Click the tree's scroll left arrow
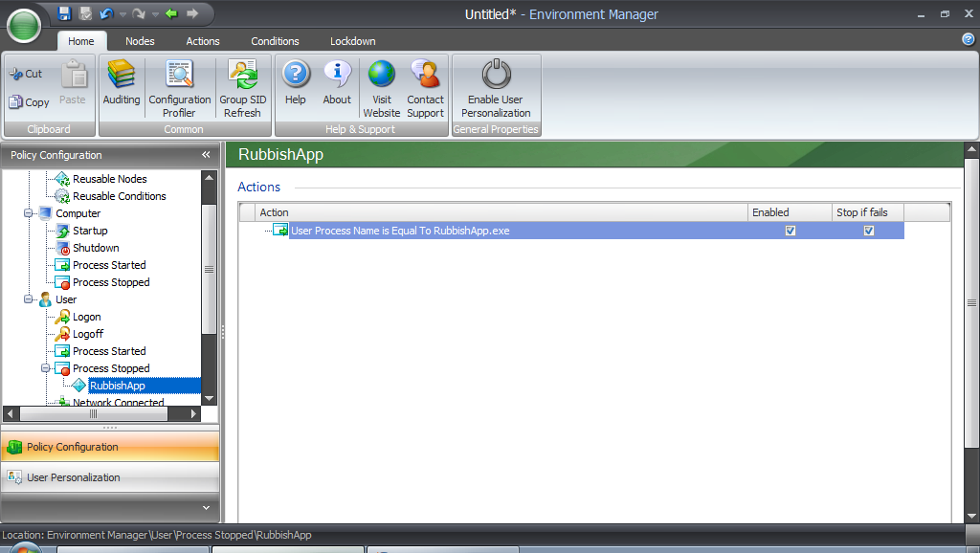980x553 pixels. click(x=10, y=413)
